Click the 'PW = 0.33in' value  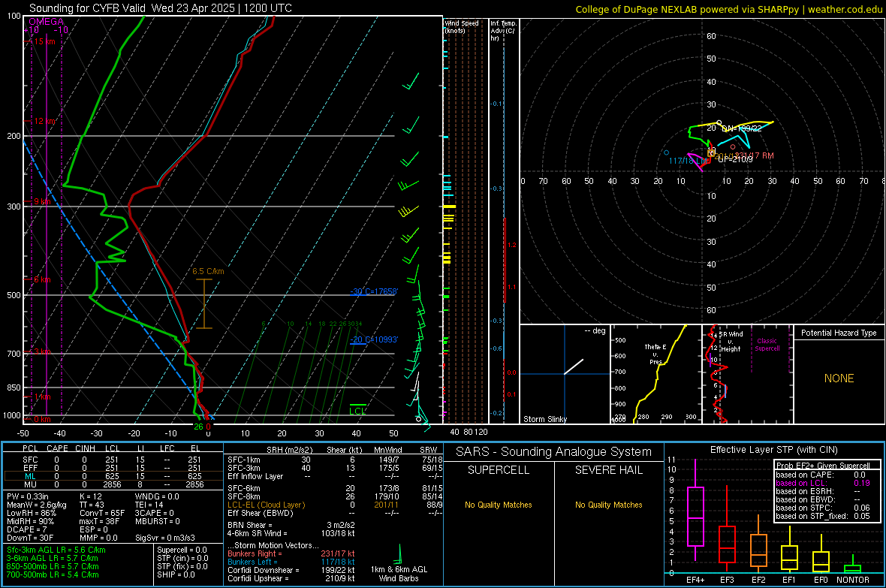point(28,496)
